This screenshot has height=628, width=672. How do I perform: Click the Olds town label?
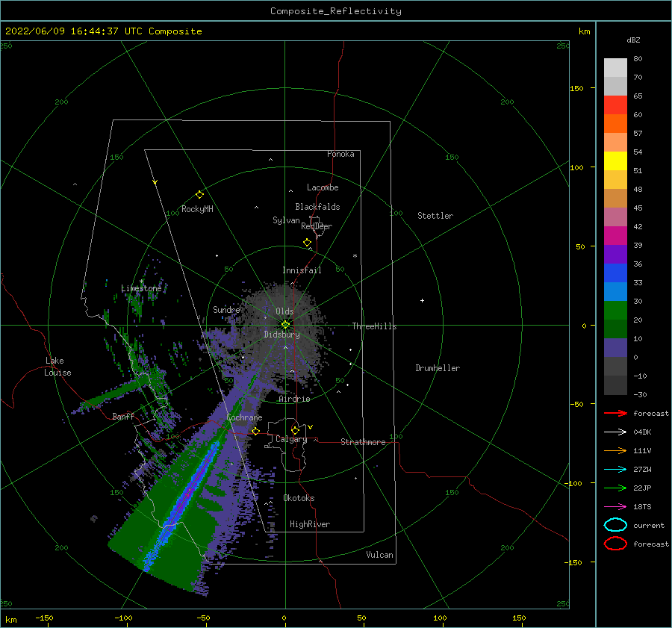tap(284, 311)
